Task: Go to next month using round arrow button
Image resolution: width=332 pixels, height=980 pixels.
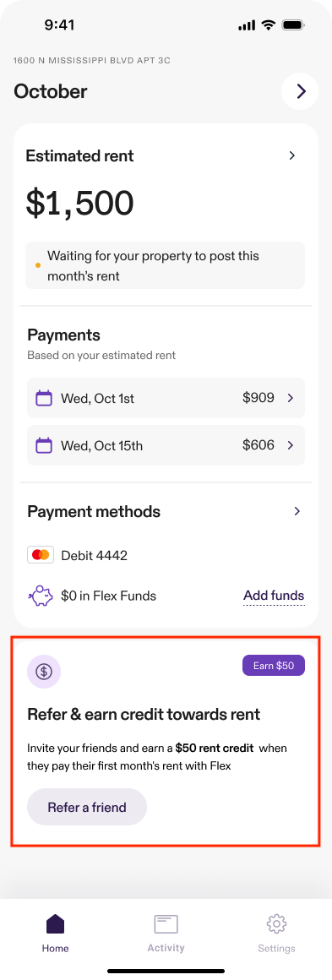Action: 300,91
